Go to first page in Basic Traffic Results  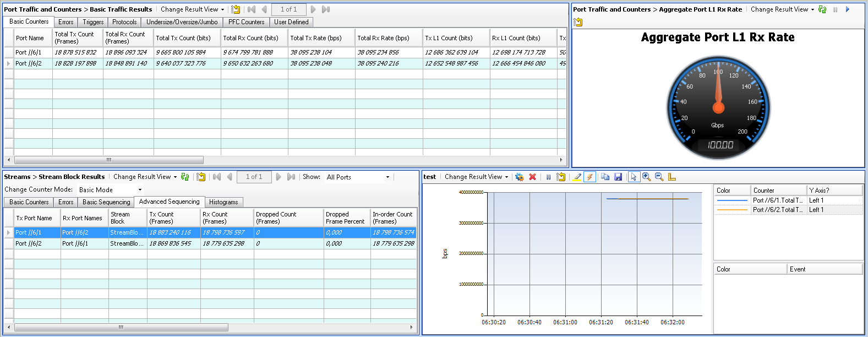252,9
